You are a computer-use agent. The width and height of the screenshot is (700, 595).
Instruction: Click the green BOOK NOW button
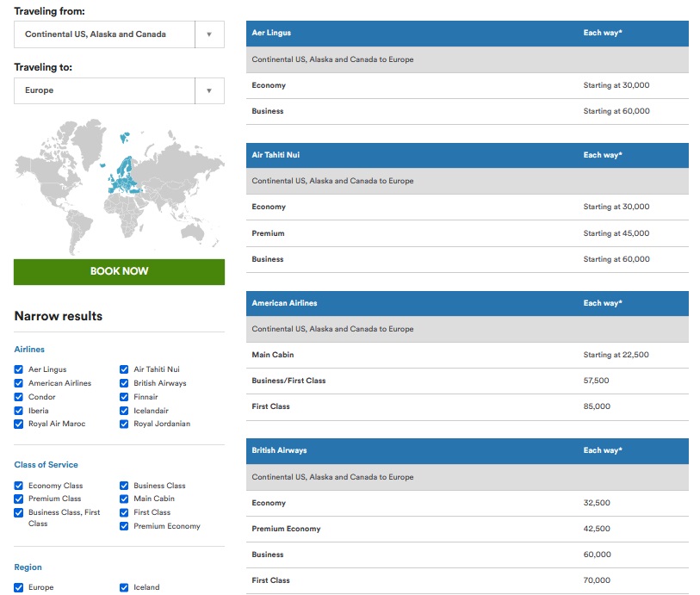[x=119, y=271]
